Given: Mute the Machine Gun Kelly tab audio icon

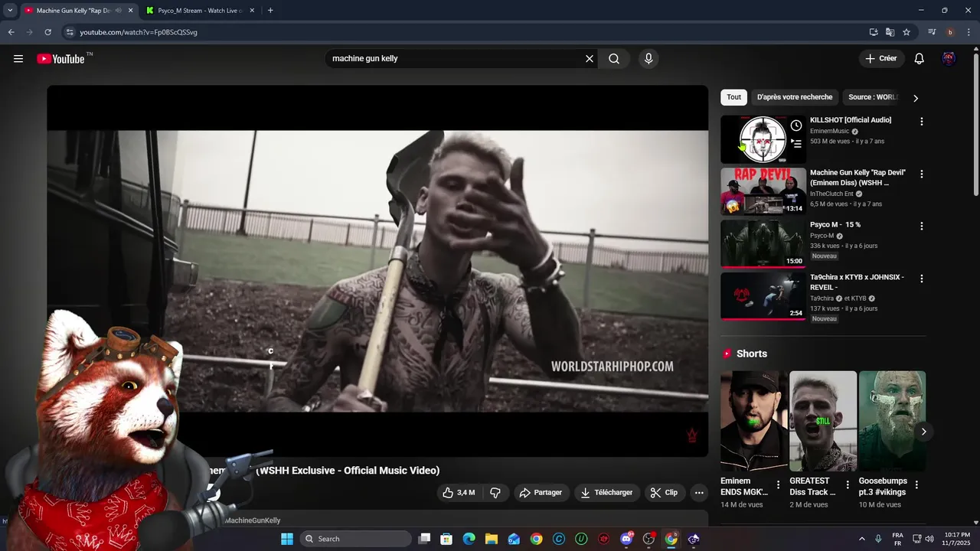Looking at the screenshot, I should click(118, 11).
